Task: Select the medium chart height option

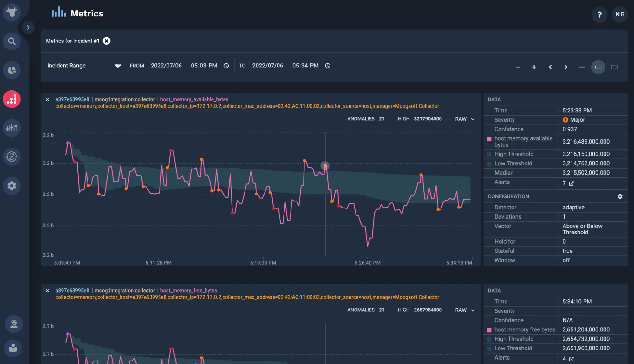Action: pos(598,67)
